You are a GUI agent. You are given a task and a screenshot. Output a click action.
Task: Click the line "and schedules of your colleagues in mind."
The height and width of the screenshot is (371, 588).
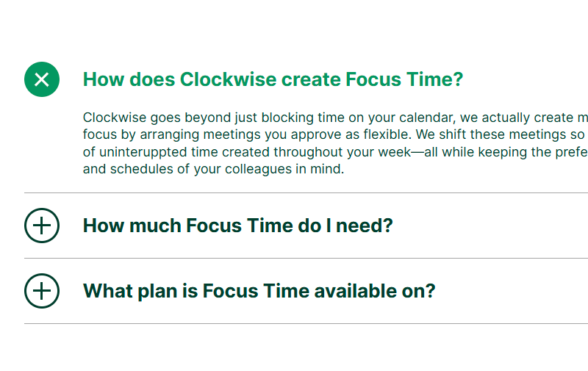[x=213, y=170]
